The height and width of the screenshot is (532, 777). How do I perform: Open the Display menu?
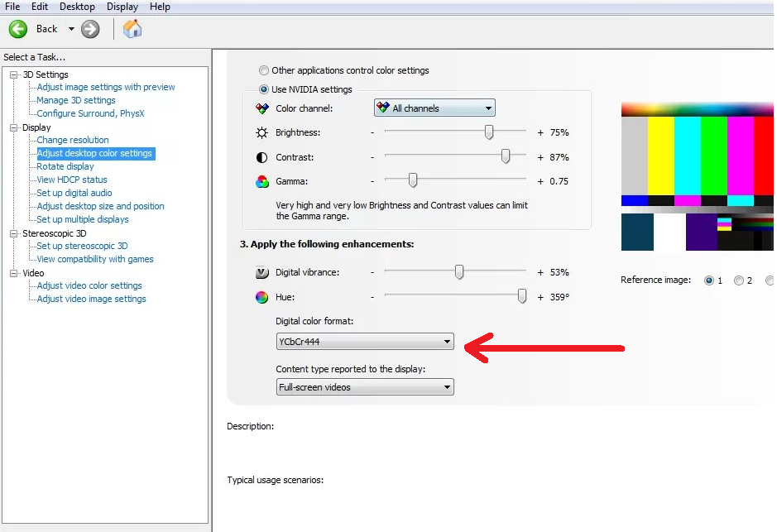[x=122, y=7]
